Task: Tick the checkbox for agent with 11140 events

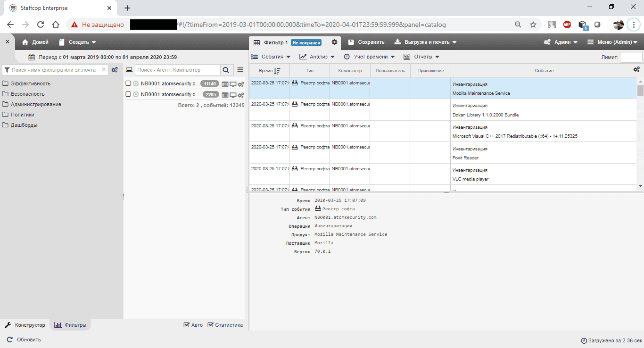Action: [x=128, y=83]
